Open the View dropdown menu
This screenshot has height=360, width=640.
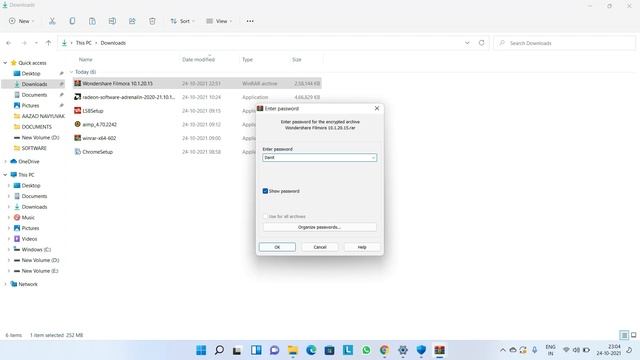(x=219, y=21)
